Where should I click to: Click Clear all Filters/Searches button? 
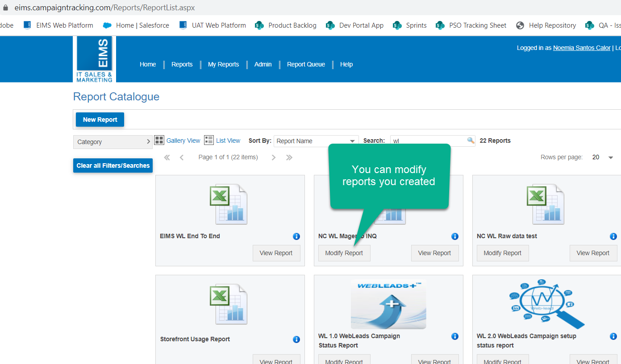(x=113, y=165)
